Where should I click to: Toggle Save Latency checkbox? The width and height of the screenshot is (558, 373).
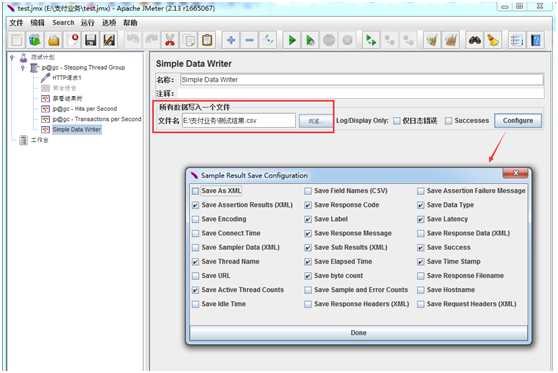(x=421, y=219)
